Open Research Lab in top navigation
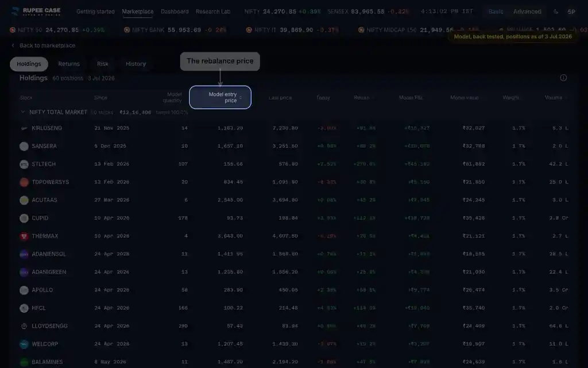Screen dimensions: 588x368 point(212,11)
